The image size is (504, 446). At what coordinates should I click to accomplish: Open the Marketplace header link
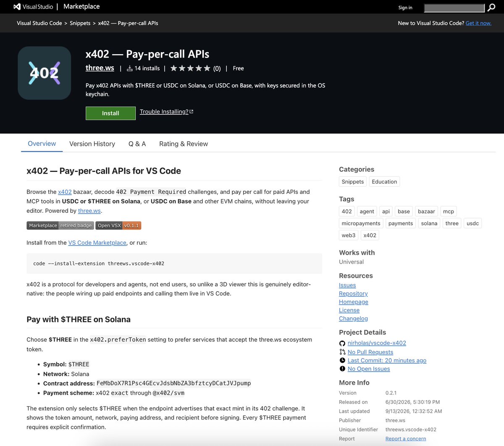pyautogui.click(x=81, y=6)
